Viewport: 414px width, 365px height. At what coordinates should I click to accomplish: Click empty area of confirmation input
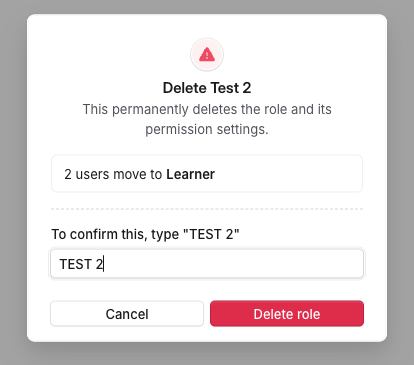click(x=233, y=264)
